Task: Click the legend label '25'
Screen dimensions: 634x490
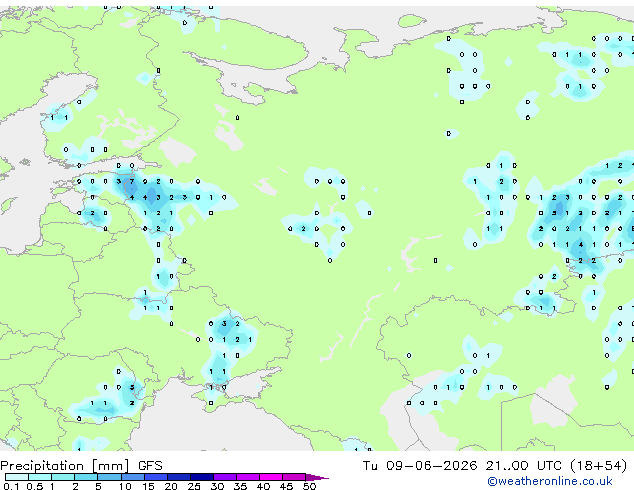Action: 194,486
